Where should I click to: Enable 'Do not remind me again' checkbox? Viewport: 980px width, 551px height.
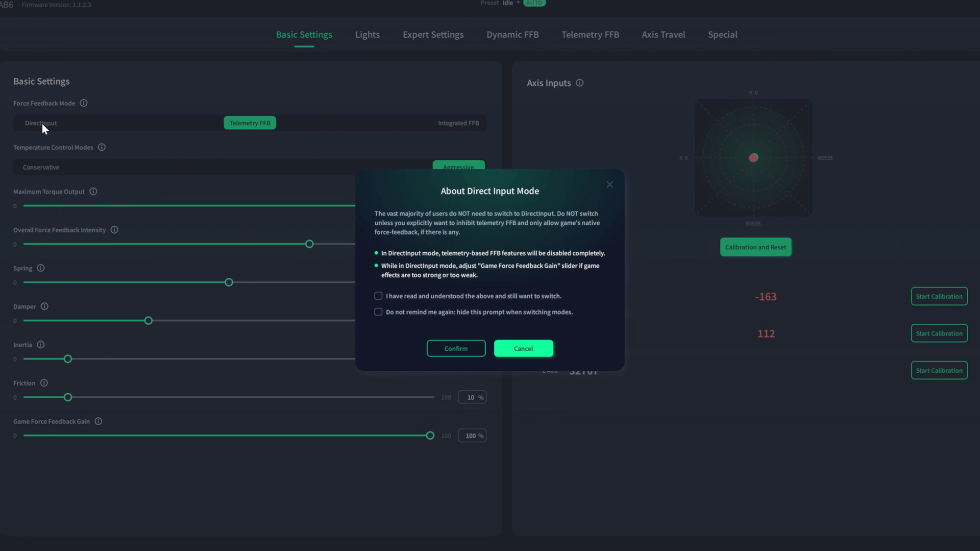[x=378, y=312]
